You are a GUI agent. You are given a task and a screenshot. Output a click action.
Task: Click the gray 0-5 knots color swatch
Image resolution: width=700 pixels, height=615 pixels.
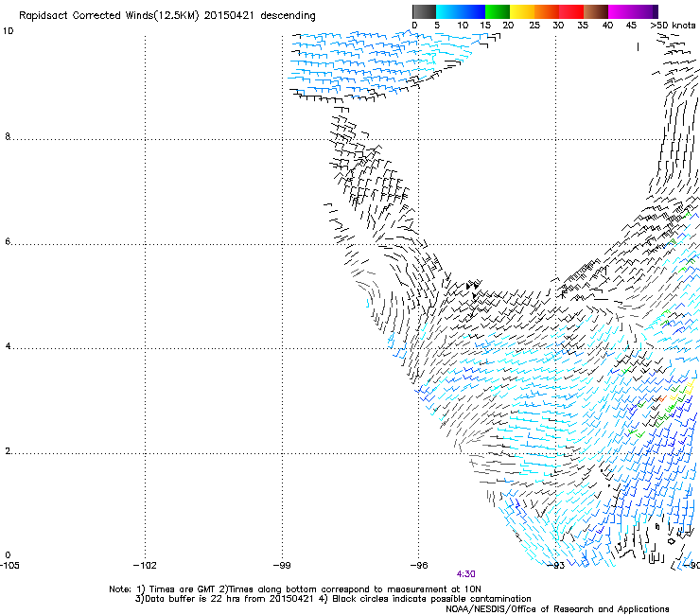point(424,11)
